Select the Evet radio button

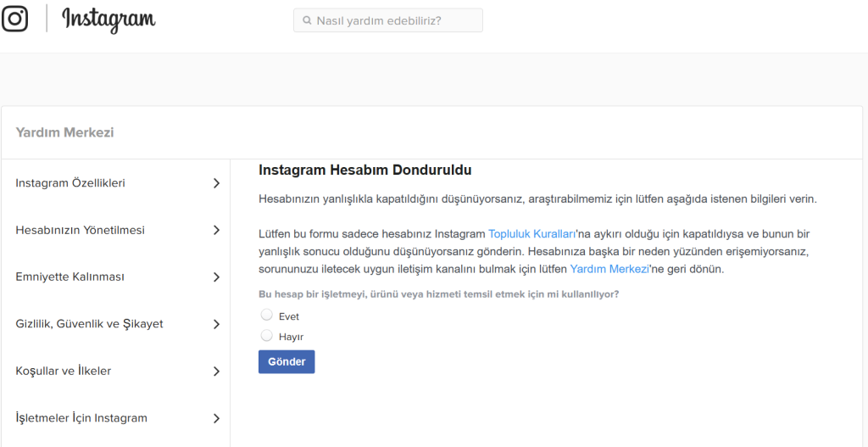267,316
